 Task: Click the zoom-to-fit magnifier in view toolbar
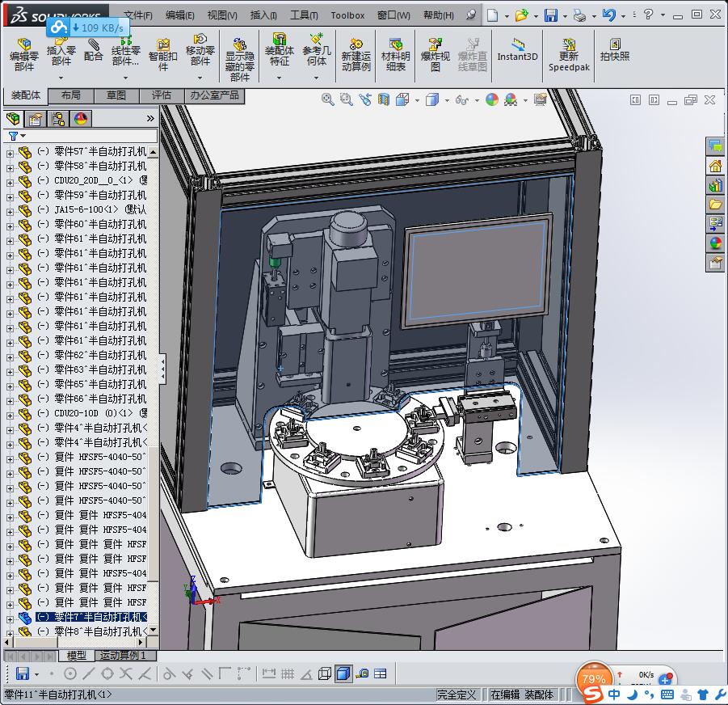click(327, 99)
